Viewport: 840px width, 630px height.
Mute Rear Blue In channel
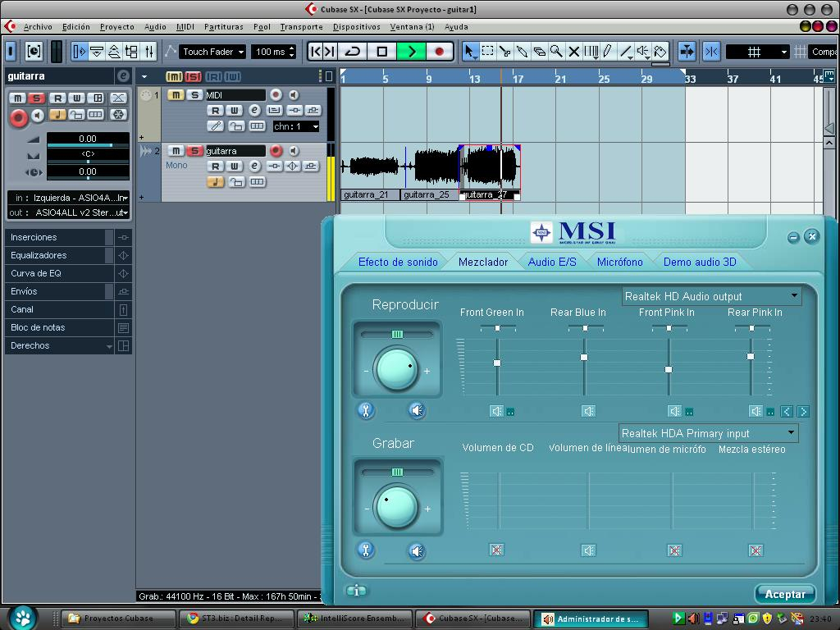(x=588, y=411)
